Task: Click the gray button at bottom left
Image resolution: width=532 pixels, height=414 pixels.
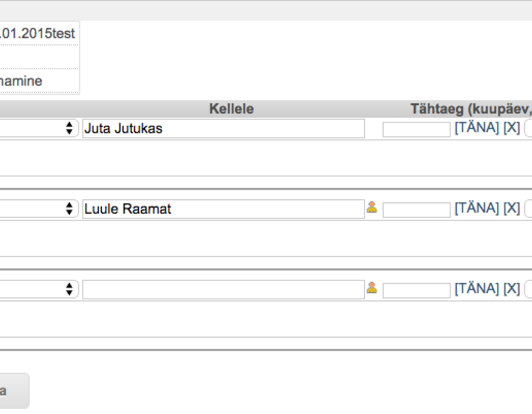Action: coord(14,390)
